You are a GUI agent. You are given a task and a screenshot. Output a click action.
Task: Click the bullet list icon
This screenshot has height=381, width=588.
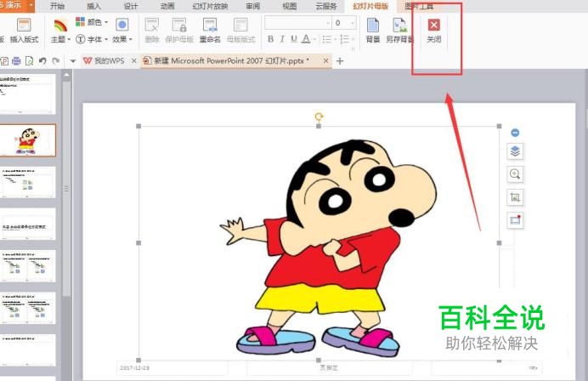327,39
